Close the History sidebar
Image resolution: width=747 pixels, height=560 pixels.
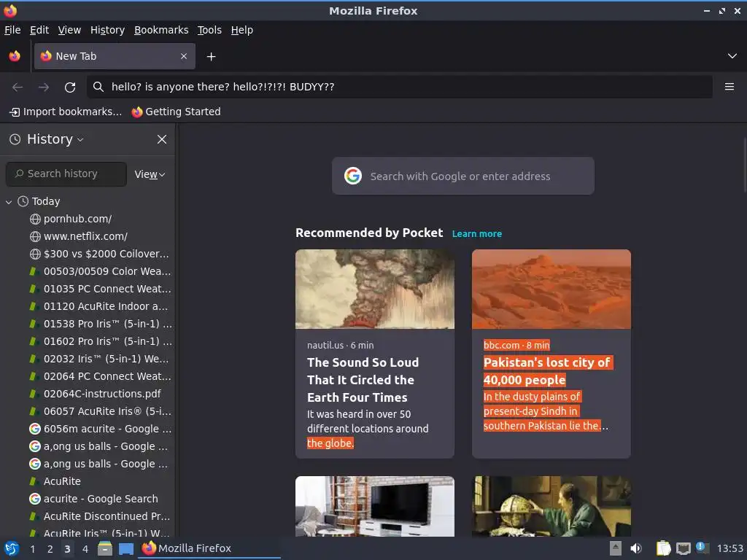point(162,139)
